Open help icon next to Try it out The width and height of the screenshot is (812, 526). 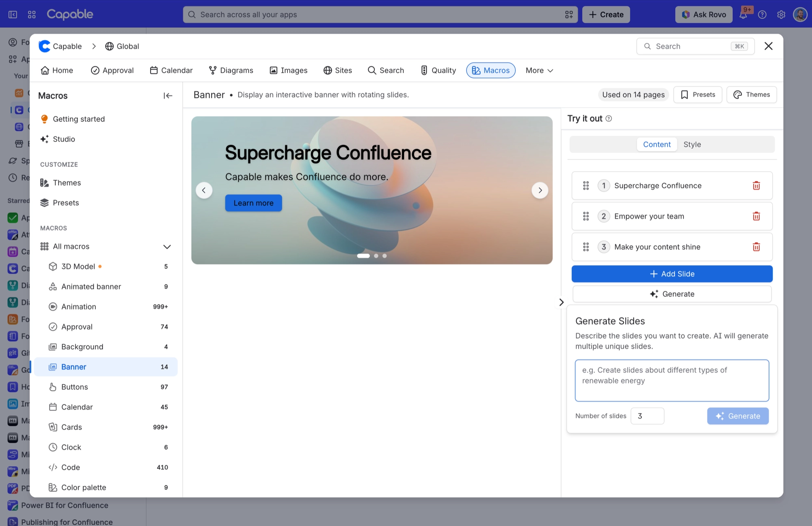pos(609,119)
